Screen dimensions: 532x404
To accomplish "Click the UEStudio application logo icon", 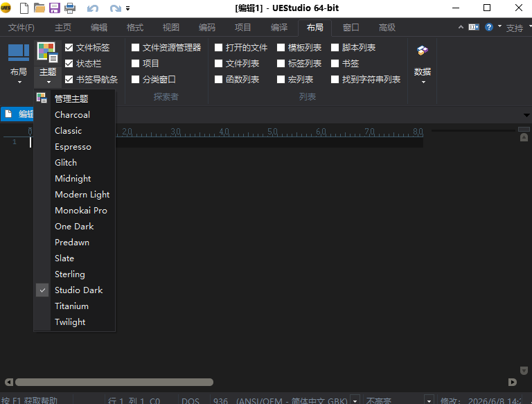I will pyautogui.click(x=6, y=8).
